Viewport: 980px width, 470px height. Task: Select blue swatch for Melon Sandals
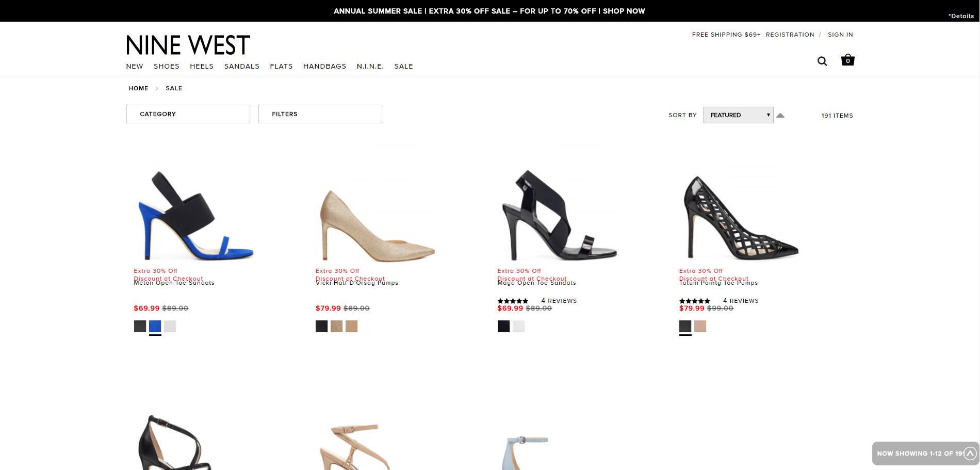coord(155,326)
